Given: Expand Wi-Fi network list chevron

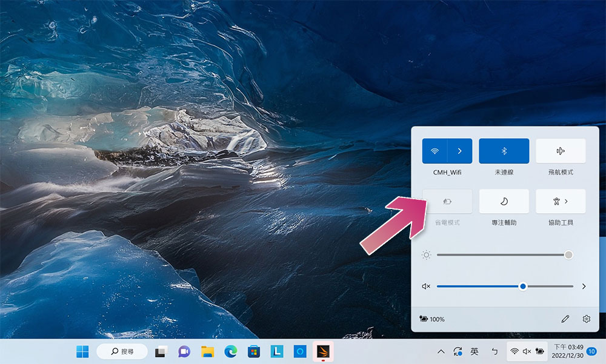Looking at the screenshot, I should (x=460, y=151).
